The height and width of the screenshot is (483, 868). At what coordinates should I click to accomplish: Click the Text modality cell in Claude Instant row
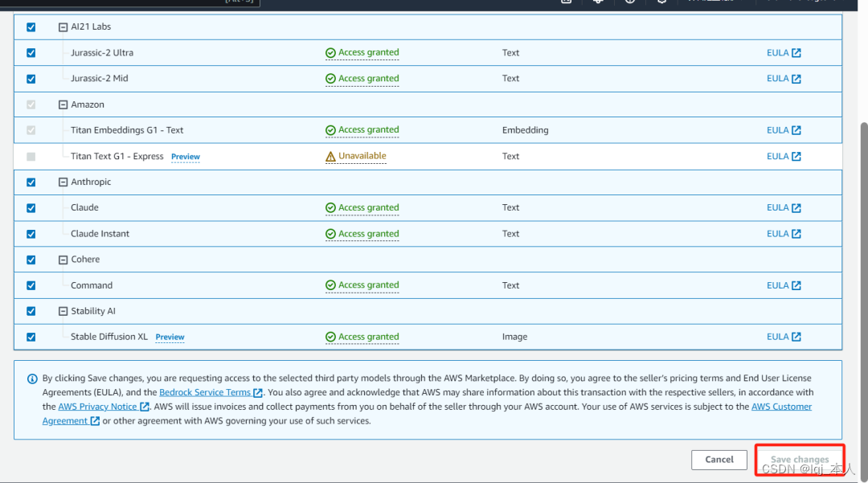510,234
